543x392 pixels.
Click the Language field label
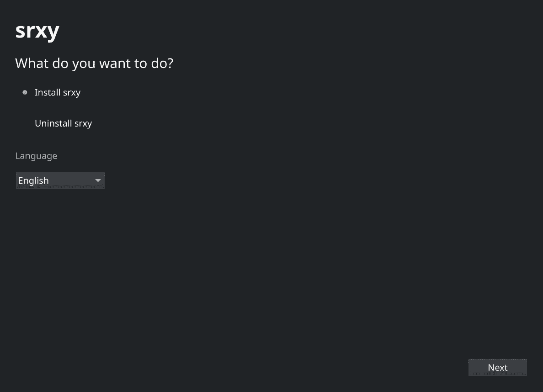tap(36, 156)
